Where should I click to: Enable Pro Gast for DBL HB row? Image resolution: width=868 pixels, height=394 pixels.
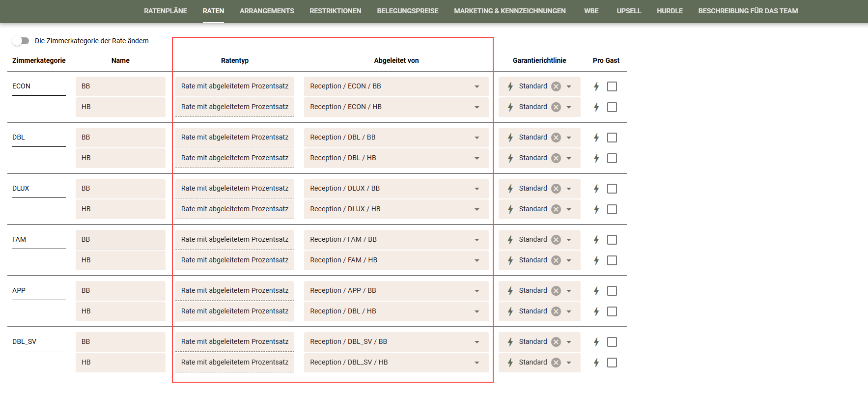tap(612, 158)
